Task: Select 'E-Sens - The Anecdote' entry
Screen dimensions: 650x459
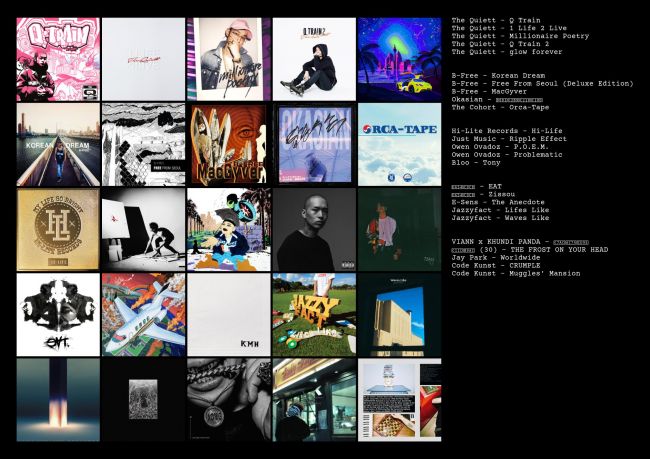Action: pos(498,202)
